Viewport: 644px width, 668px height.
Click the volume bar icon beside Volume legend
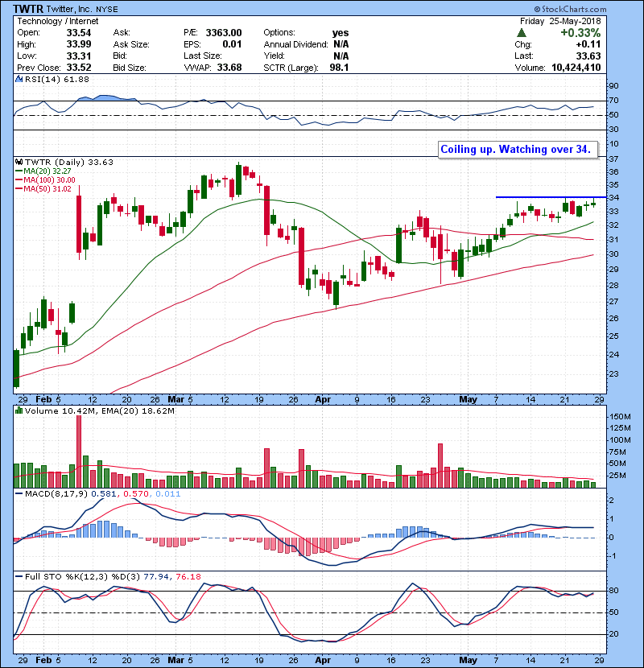(x=18, y=411)
